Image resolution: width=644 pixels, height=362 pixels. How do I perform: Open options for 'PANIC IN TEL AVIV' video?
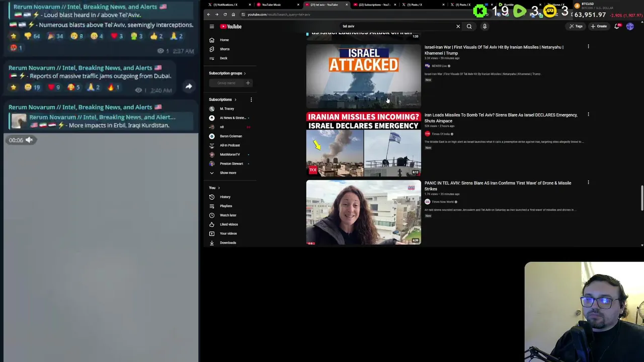click(x=588, y=183)
